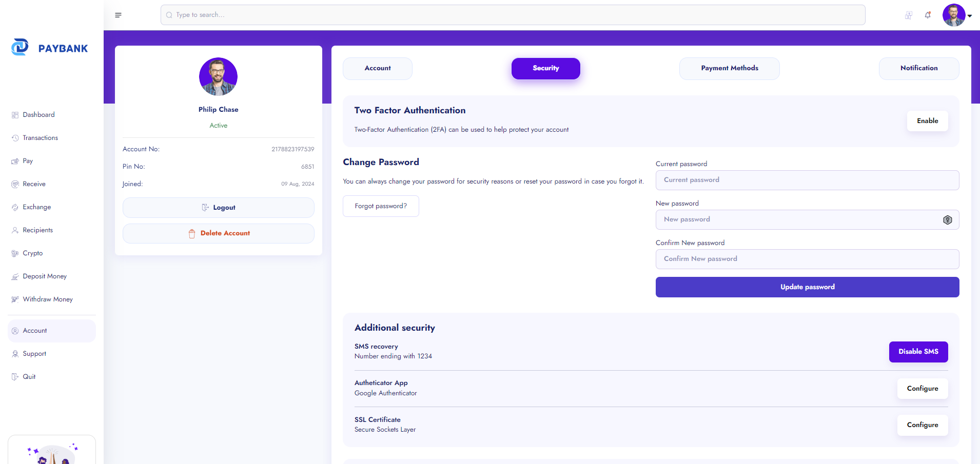Switch to the Notification tab
The width and height of the screenshot is (980, 464).
[918, 68]
